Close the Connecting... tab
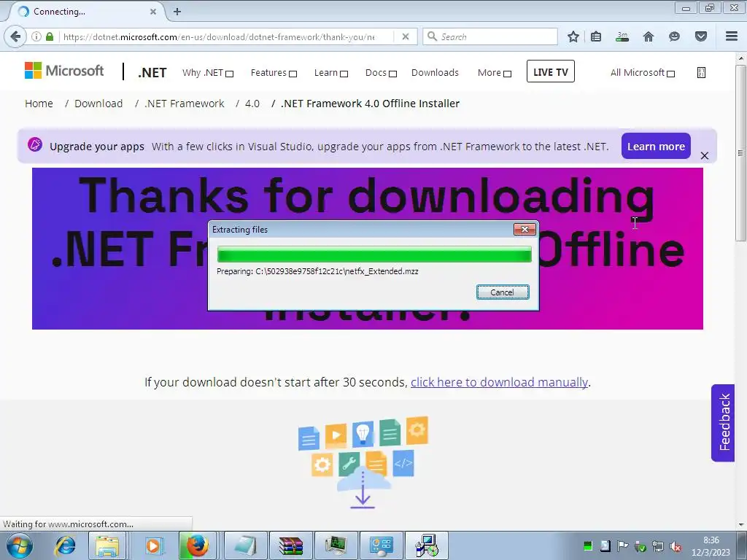This screenshot has width=747, height=560. click(153, 12)
